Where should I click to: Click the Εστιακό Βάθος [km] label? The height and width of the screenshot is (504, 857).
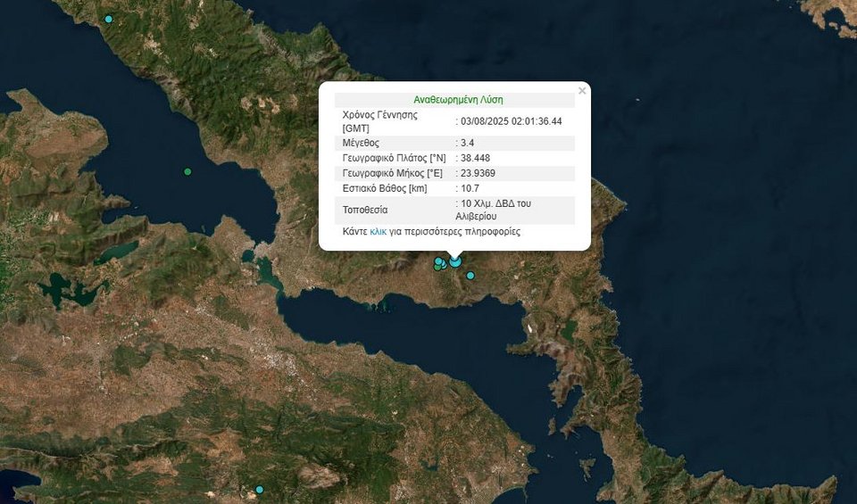[x=386, y=188]
